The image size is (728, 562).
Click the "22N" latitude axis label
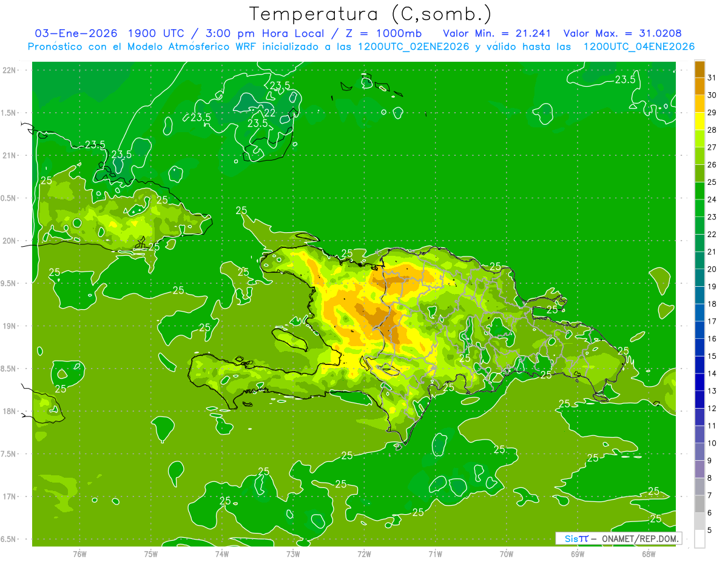tap(10, 70)
